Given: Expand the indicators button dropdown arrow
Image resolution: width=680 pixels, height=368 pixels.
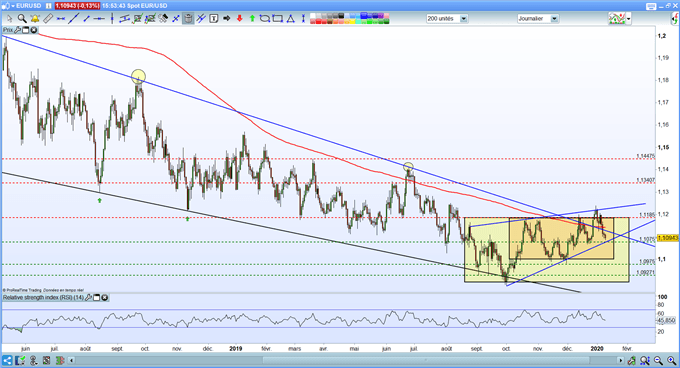Looking at the screenshot, I should 628,19.
